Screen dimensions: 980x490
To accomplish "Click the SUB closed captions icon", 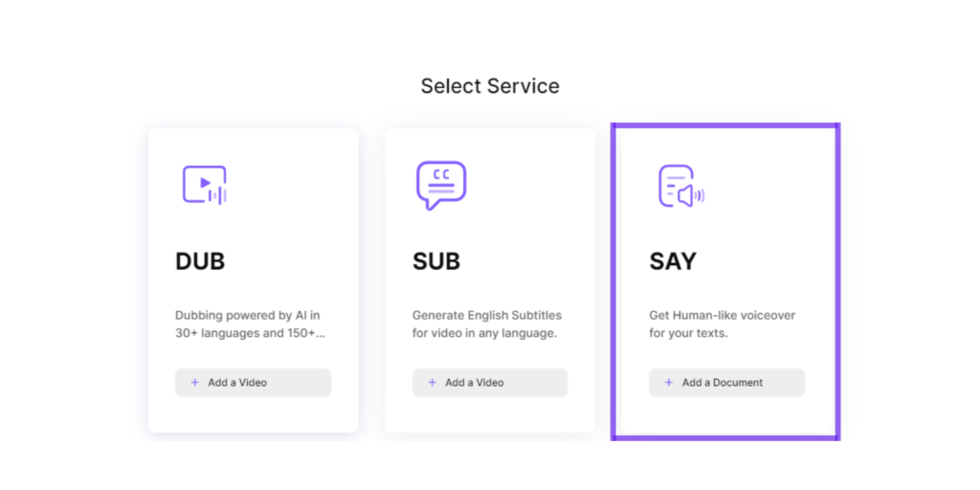I will [441, 185].
